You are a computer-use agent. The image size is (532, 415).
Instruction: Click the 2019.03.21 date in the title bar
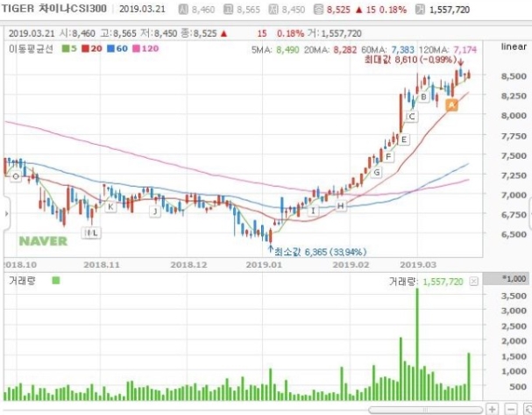pyautogui.click(x=142, y=9)
